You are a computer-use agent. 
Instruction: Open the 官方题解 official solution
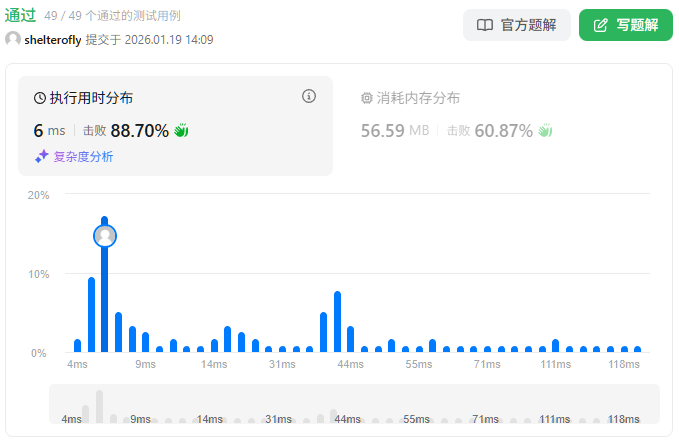pos(516,25)
